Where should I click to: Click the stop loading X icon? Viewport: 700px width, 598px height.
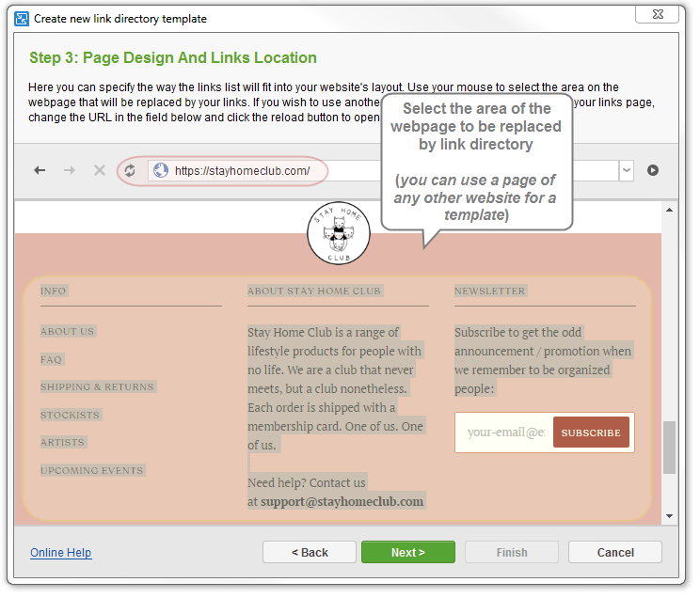tap(99, 170)
